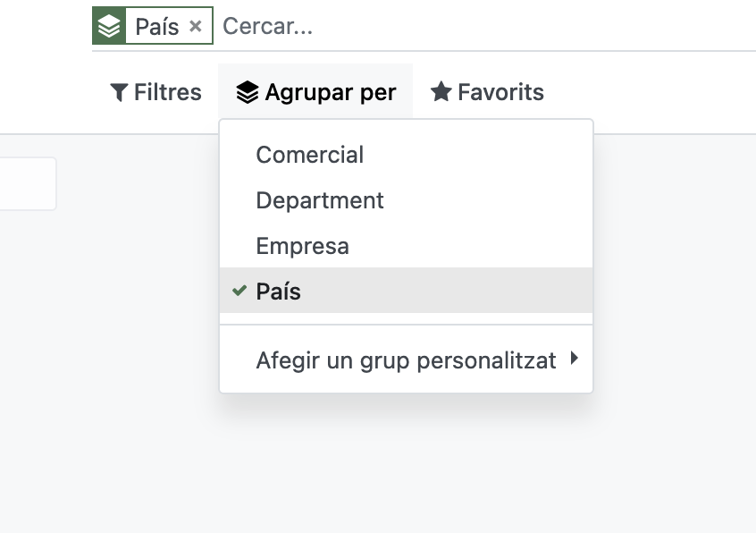756x533 pixels.
Task: Click the divider line under the País option
Action: click(x=406, y=325)
